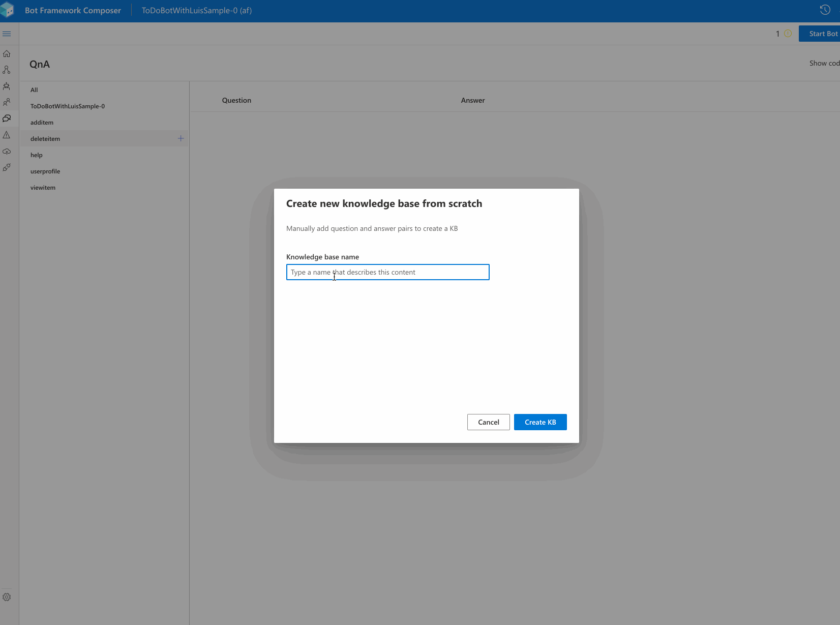Select the QnA chat bubbles icon
840x625 pixels.
pyautogui.click(x=7, y=118)
